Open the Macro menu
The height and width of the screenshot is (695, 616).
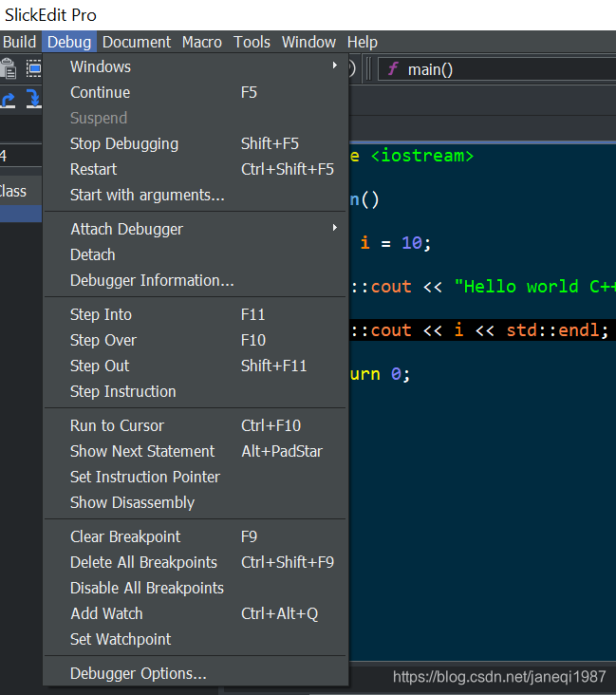click(202, 42)
